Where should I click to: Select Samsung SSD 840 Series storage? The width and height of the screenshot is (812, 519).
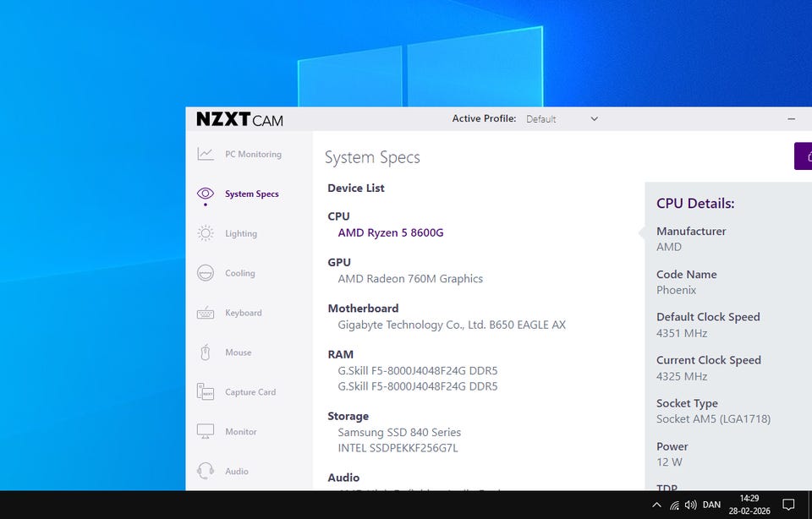click(x=399, y=432)
